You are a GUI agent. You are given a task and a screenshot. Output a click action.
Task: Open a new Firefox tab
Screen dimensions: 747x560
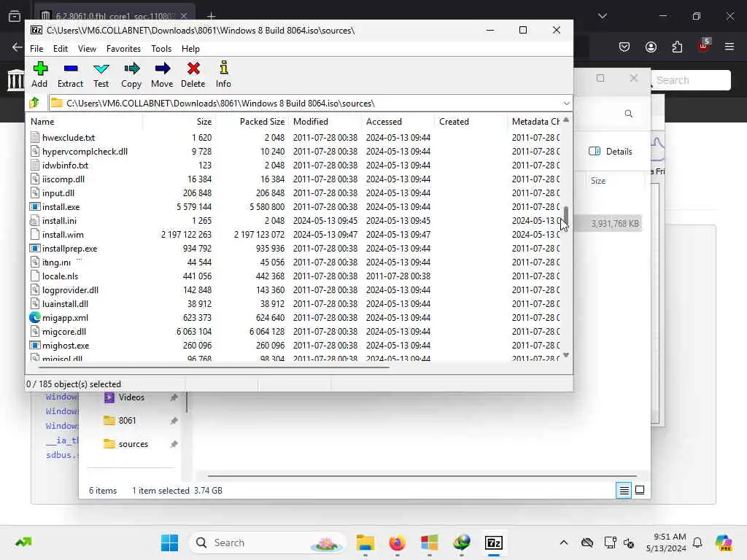pos(211,16)
